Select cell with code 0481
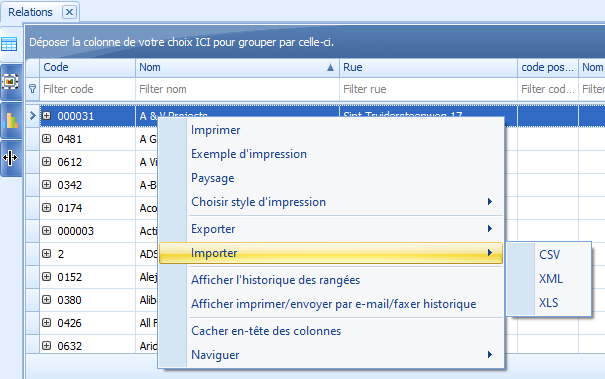This screenshot has width=605, height=379. [x=88, y=139]
